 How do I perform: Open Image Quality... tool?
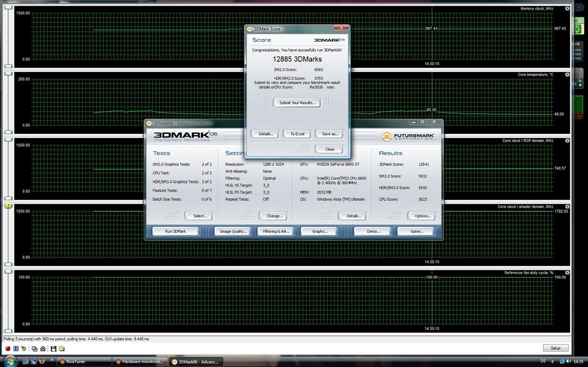[x=233, y=231]
